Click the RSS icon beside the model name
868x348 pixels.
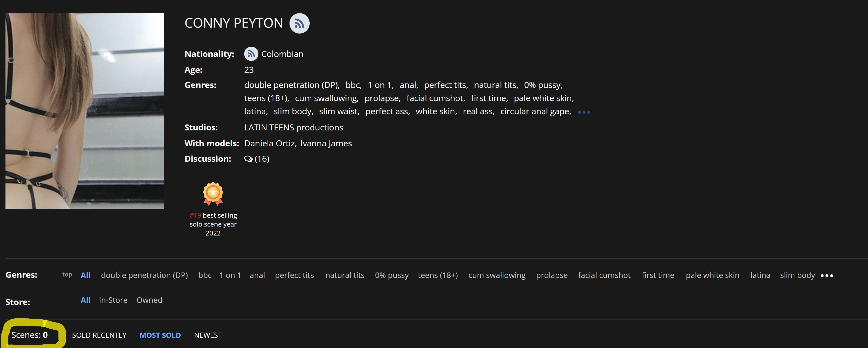click(299, 23)
